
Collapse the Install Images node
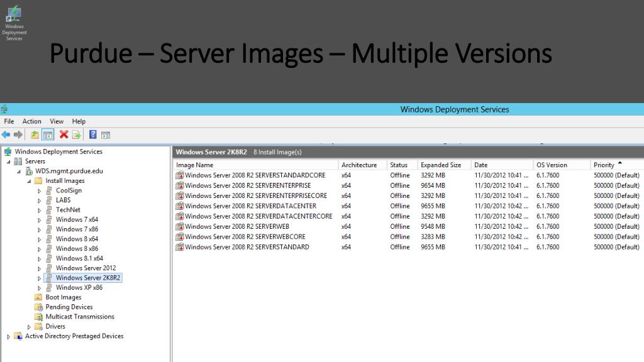pyautogui.click(x=29, y=181)
